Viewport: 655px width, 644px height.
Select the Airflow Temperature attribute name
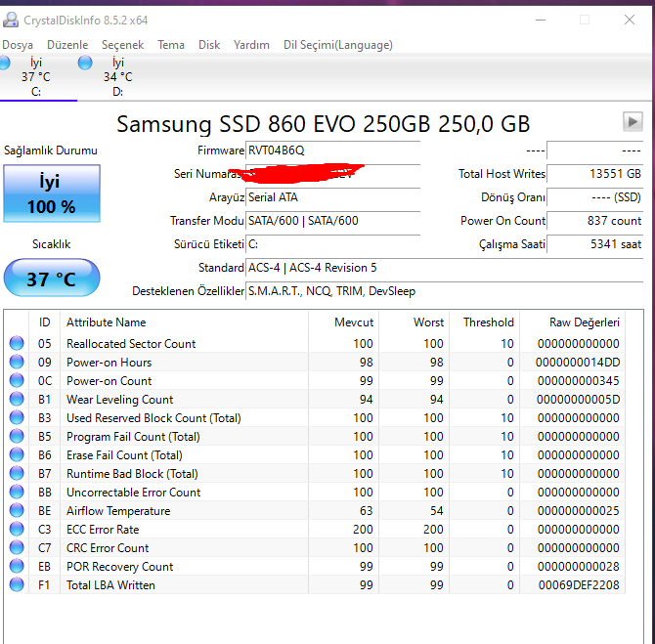pos(118,511)
